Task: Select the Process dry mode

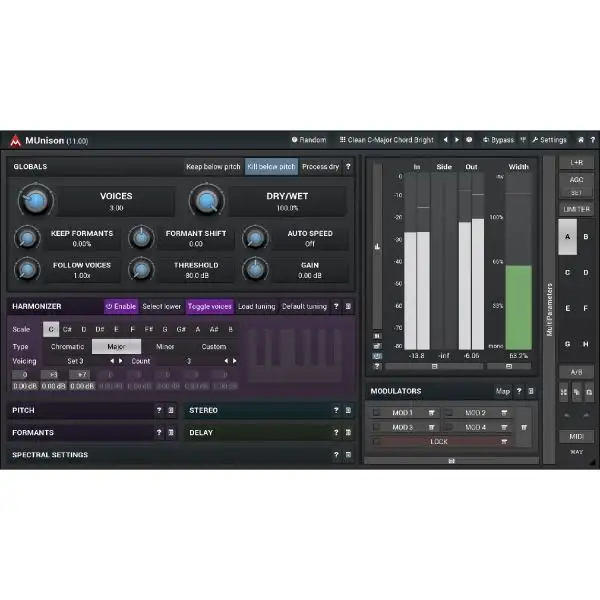Action: point(320,167)
